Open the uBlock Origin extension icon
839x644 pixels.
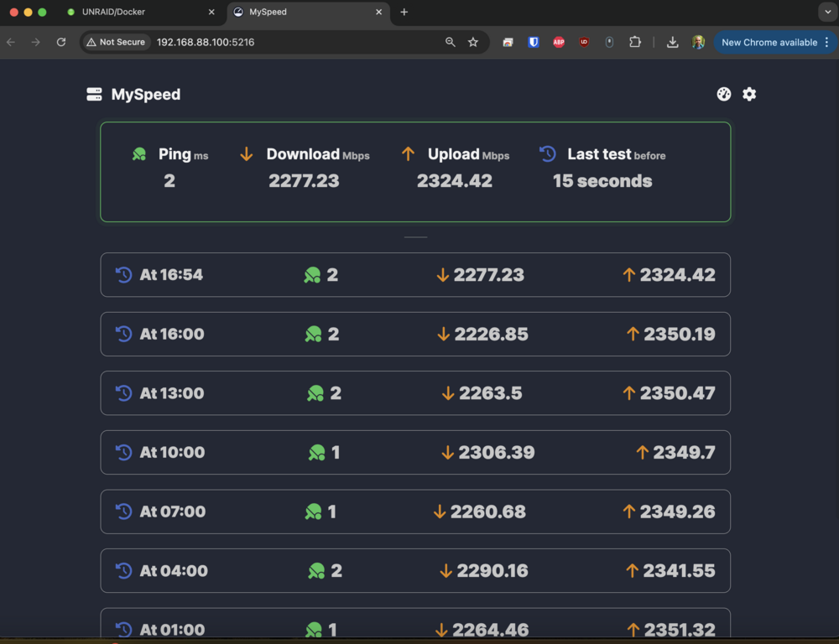tap(584, 42)
